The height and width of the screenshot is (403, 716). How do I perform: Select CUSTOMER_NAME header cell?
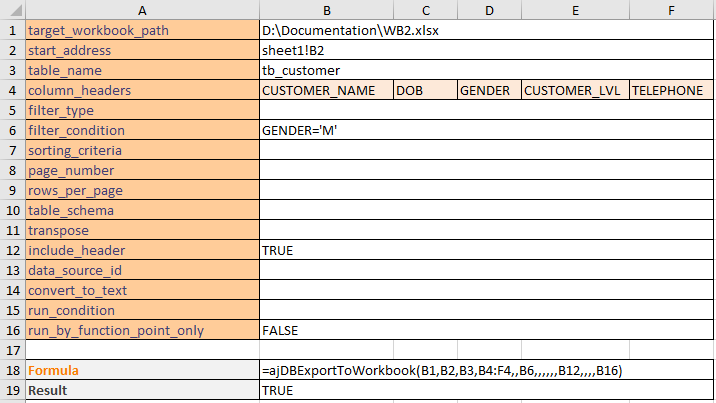[326, 90]
